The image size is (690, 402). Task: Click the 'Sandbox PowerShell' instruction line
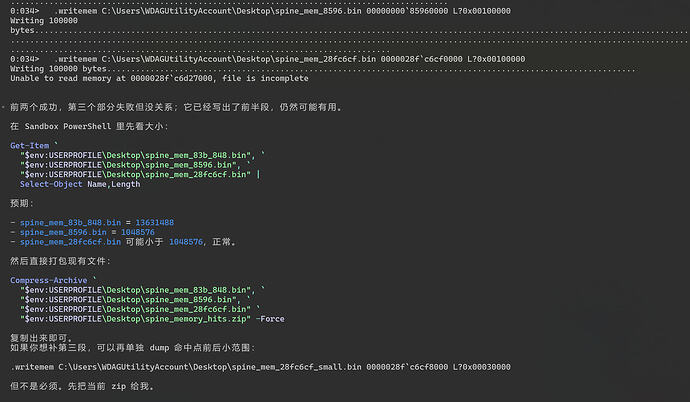pyautogui.click(x=89, y=126)
